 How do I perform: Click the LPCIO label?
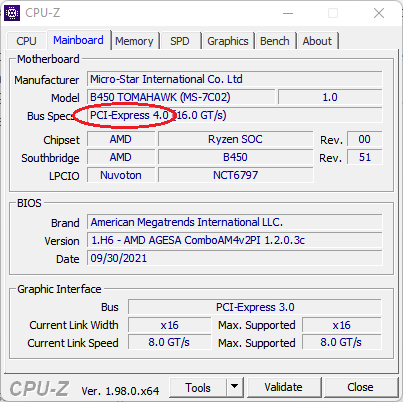click(x=64, y=176)
